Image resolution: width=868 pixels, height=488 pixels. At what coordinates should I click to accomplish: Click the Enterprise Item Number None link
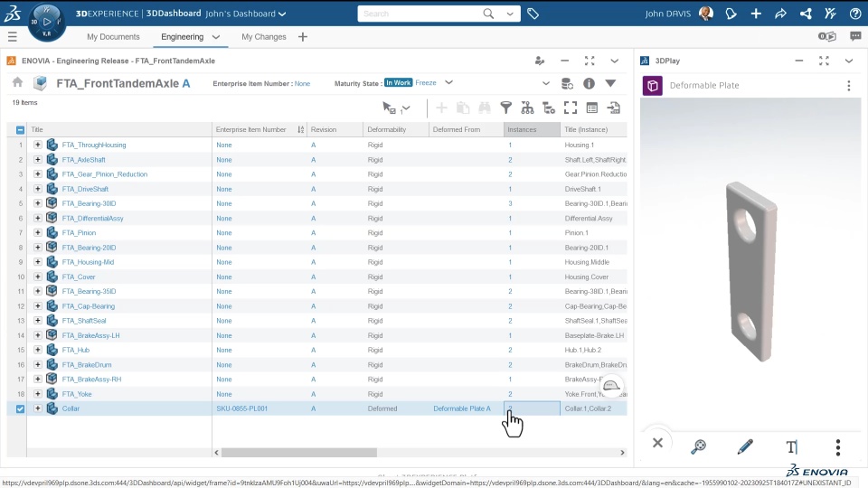302,83
